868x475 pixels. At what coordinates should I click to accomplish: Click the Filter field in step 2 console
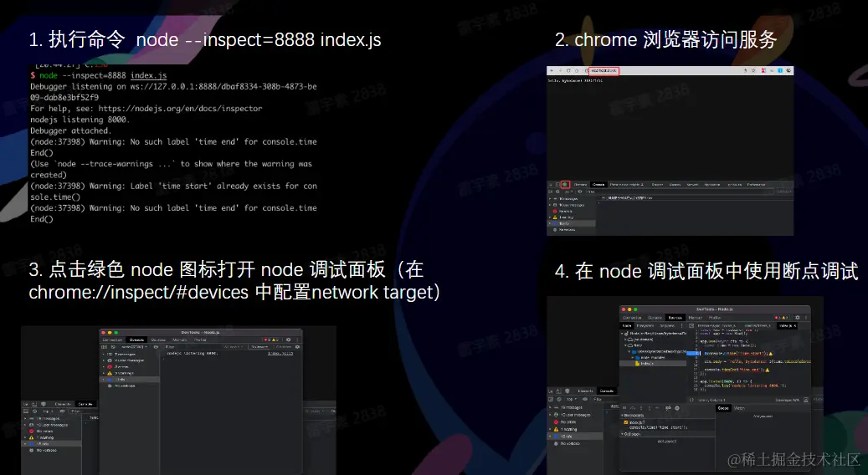(680, 192)
